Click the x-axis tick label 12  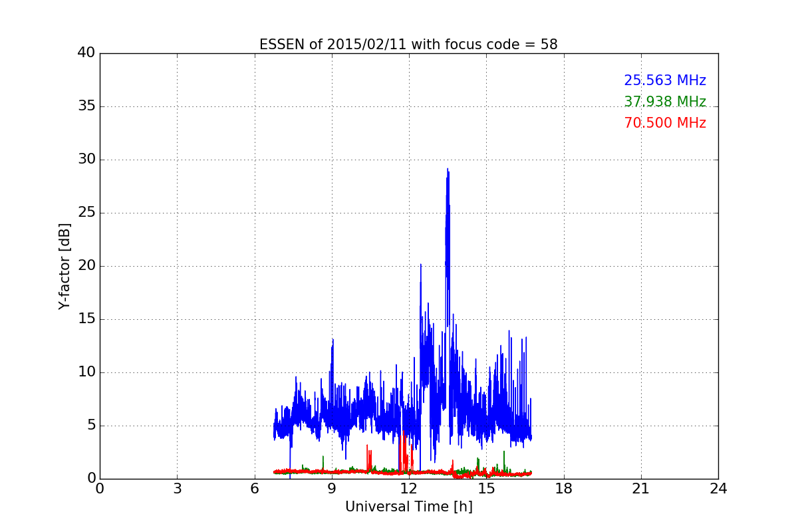[x=409, y=489]
